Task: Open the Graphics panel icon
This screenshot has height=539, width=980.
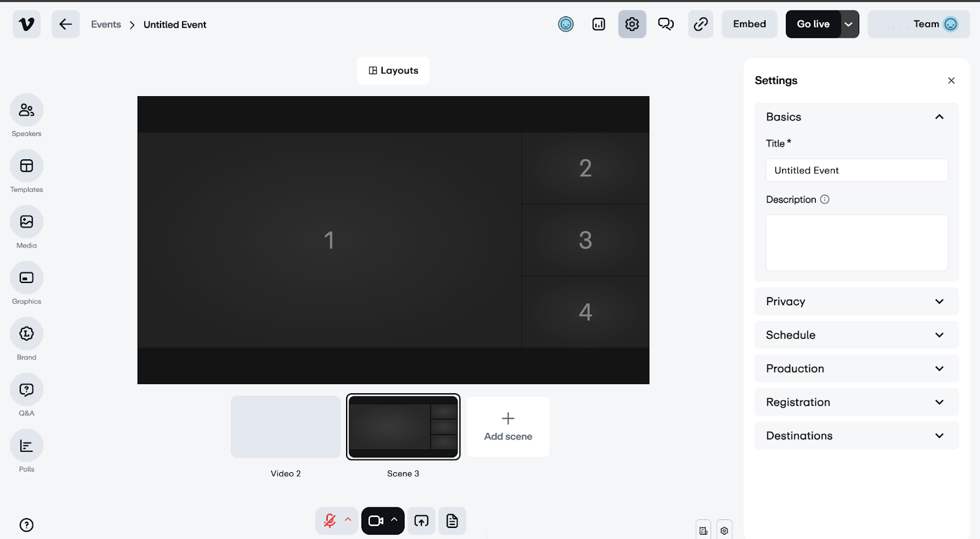Action: pyautogui.click(x=26, y=278)
